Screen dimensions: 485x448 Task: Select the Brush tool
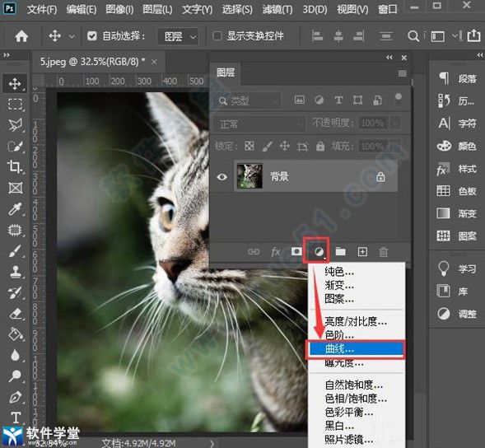coord(15,251)
